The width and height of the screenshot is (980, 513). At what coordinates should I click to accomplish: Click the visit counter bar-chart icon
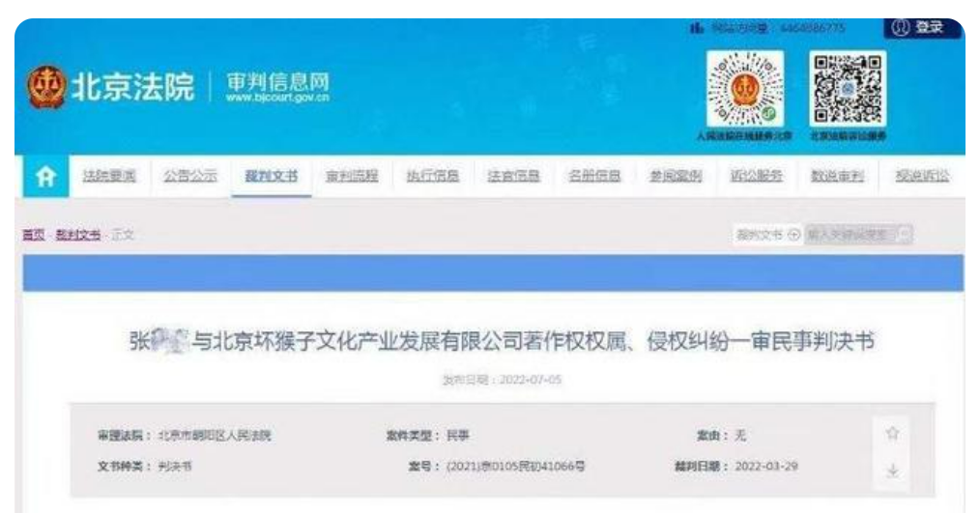pyautogui.click(x=697, y=27)
